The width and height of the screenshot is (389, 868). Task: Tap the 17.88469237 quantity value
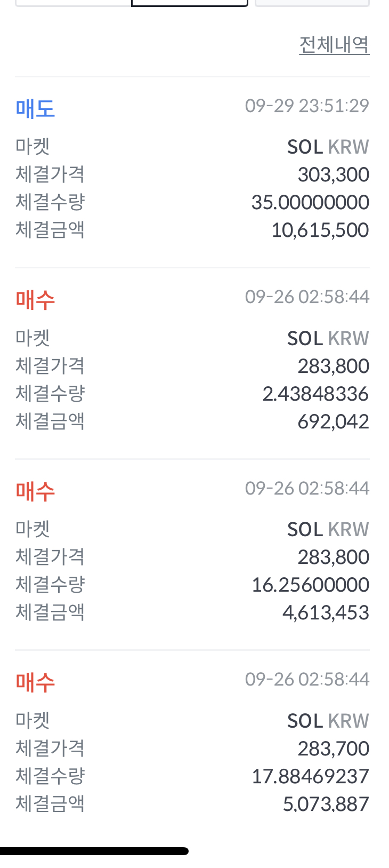click(310, 776)
